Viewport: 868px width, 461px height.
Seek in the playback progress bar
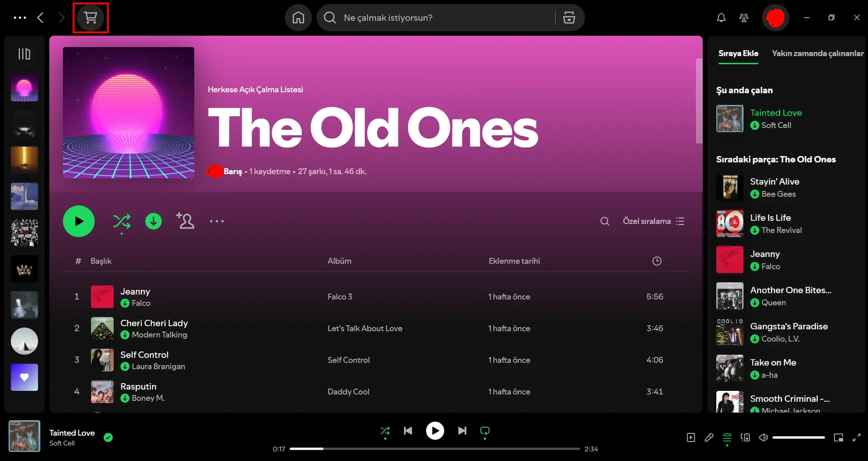tap(435, 449)
